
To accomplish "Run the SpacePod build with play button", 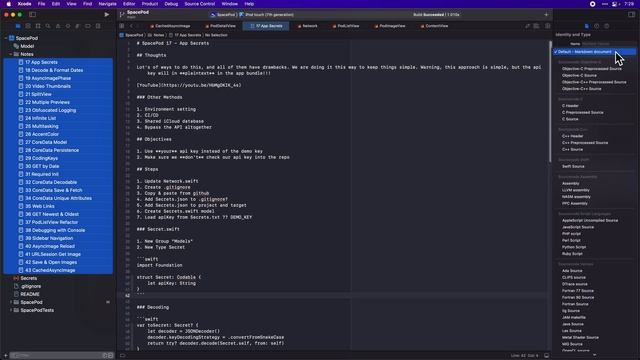I will tap(107, 14).
